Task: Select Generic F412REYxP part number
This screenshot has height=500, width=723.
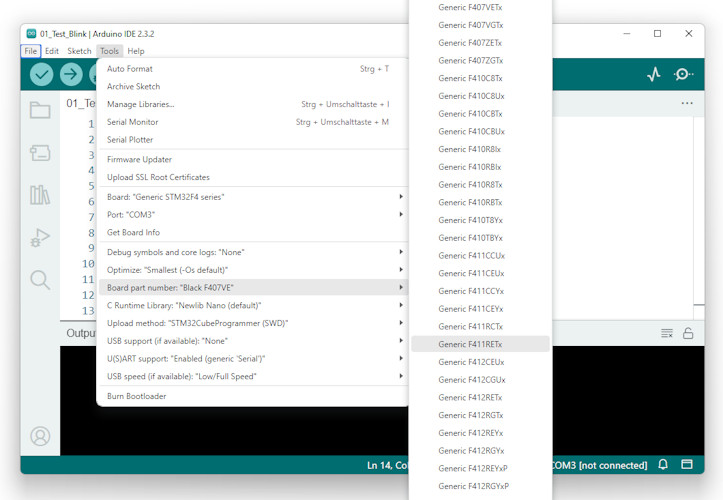Action: coord(480,469)
